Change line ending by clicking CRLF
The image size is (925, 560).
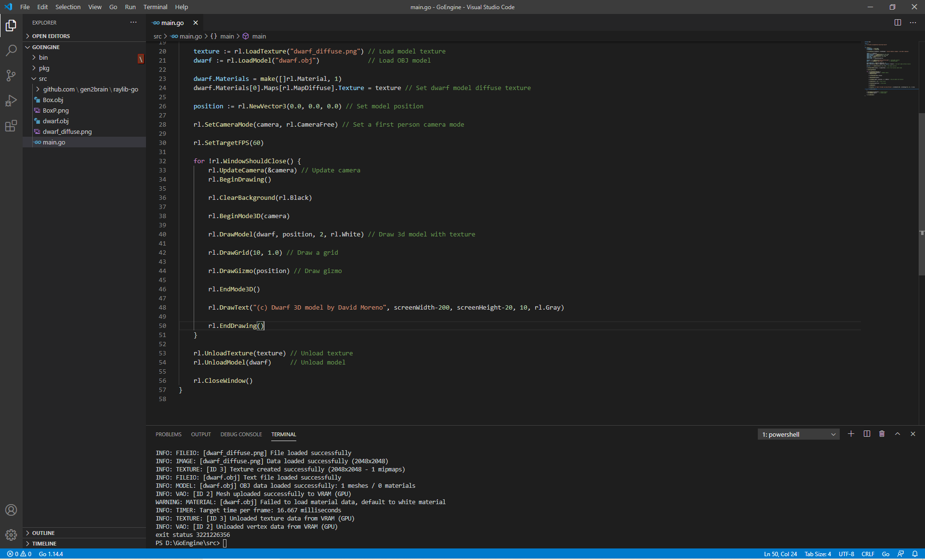coord(869,554)
